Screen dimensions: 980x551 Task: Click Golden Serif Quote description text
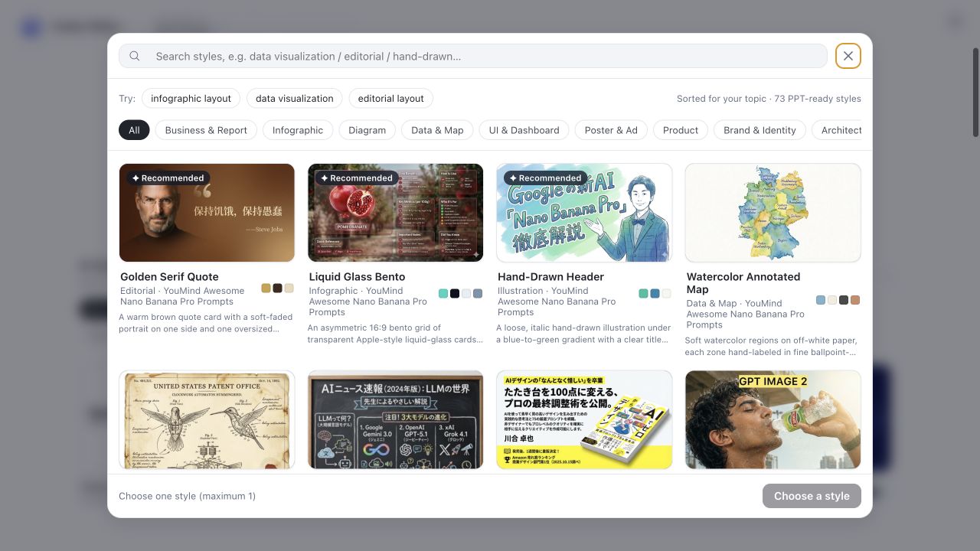pyautogui.click(x=199, y=323)
